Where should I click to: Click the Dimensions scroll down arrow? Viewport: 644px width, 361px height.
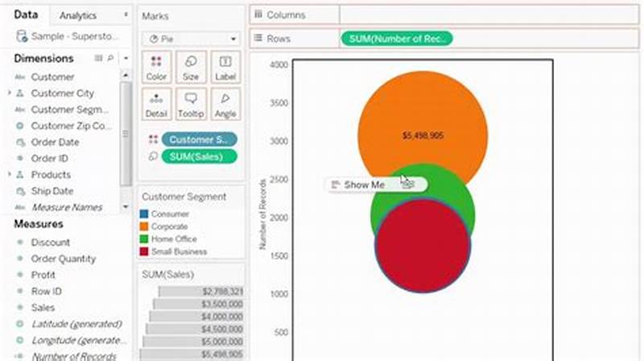[x=126, y=206]
